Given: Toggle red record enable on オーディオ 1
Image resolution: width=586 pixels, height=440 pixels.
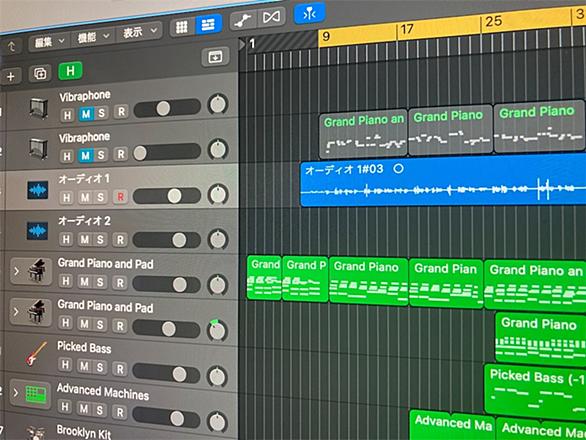Looking at the screenshot, I should click(x=120, y=197).
